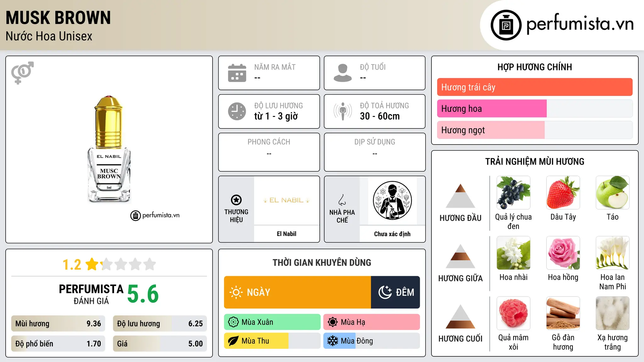Click the Gỗ đàn hương label
The width and height of the screenshot is (644, 362).
click(x=563, y=342)
